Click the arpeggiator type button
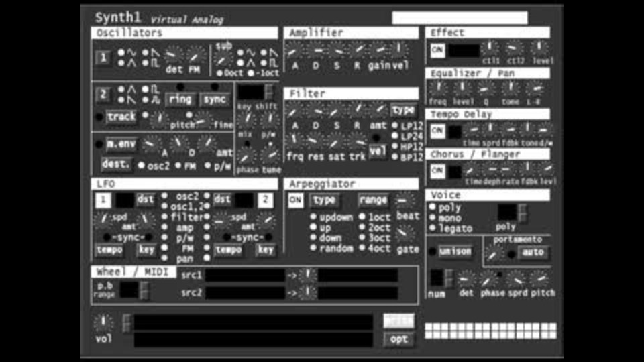Viewport: 644px width, 362px height. pyautogui.click(x=324, y=200)
